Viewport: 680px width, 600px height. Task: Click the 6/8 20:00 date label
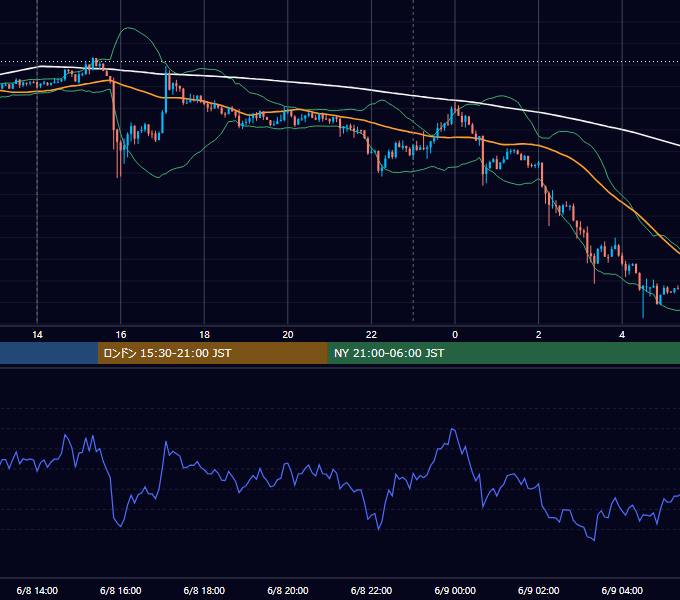pos(288,590)
